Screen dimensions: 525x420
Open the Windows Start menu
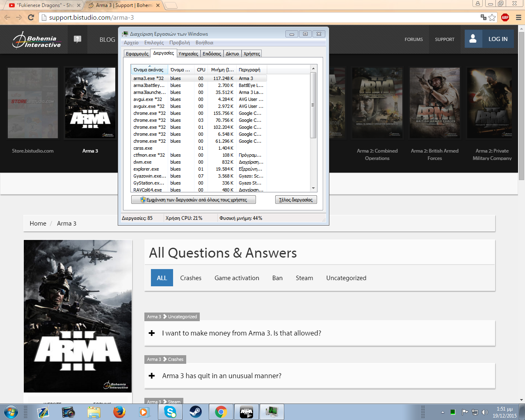(11, 412)
